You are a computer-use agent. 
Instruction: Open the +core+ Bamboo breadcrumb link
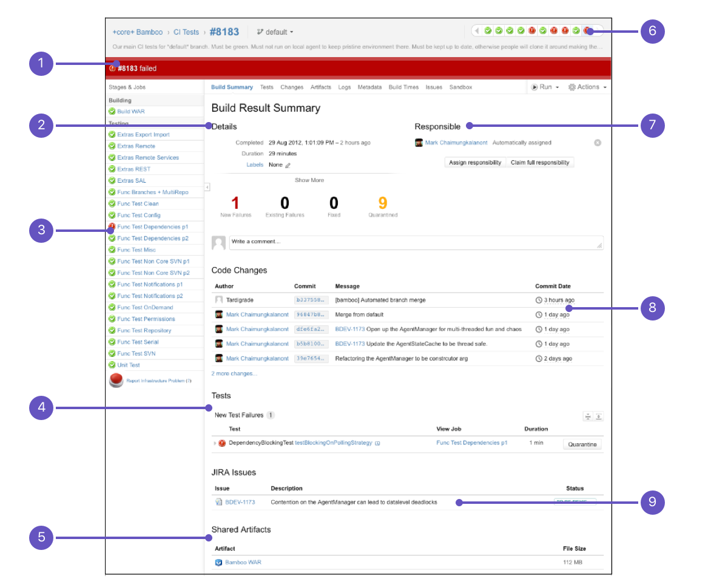tap(138, 32)
